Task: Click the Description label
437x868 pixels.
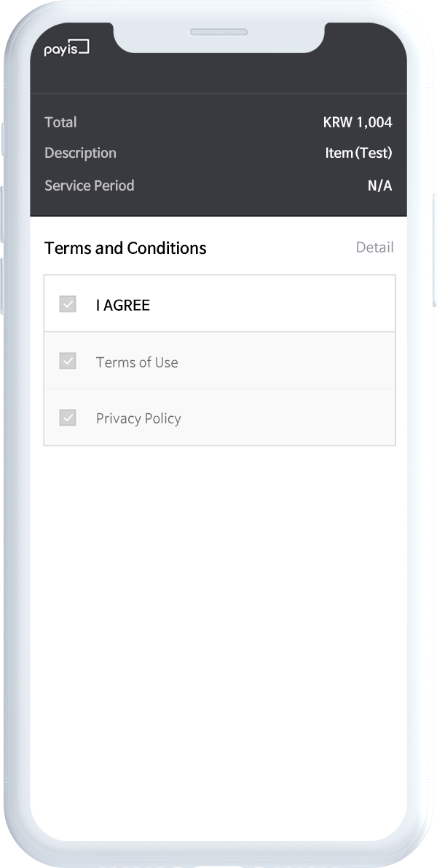Action: pos(80,153)
